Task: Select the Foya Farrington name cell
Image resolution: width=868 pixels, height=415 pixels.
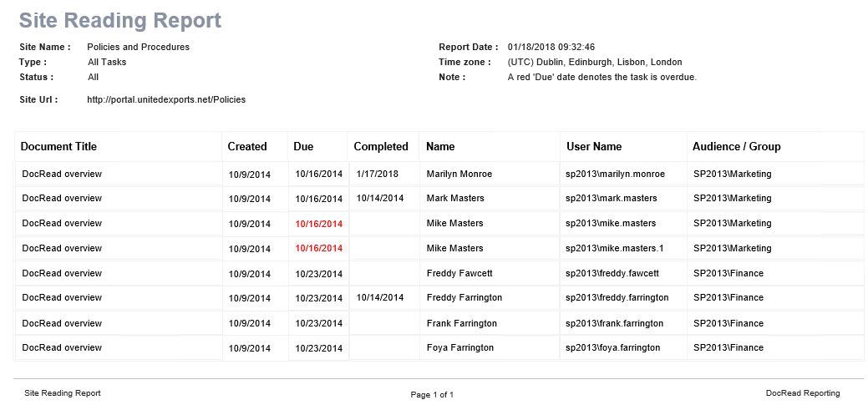Action: 459,347
